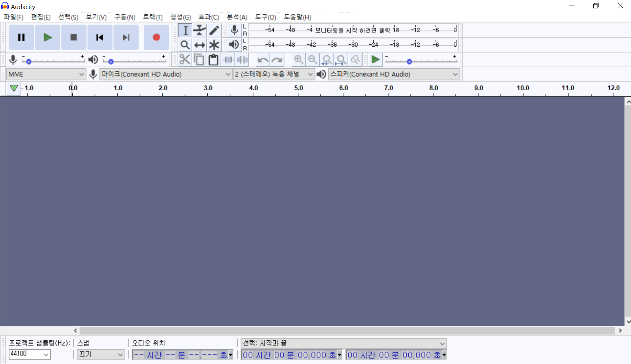Viewport: 631px width, 364px height.
Task: Expand the MME audio host dropdown
Action: (x=46, y=74)
